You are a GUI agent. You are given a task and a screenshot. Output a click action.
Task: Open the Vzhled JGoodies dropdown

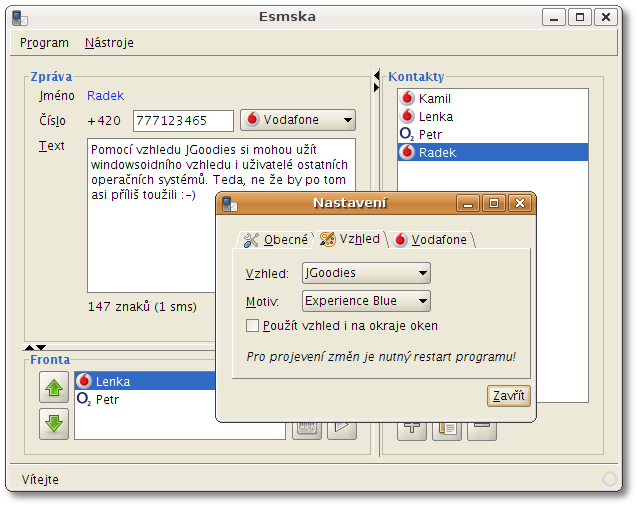click(x=366, y=273)
